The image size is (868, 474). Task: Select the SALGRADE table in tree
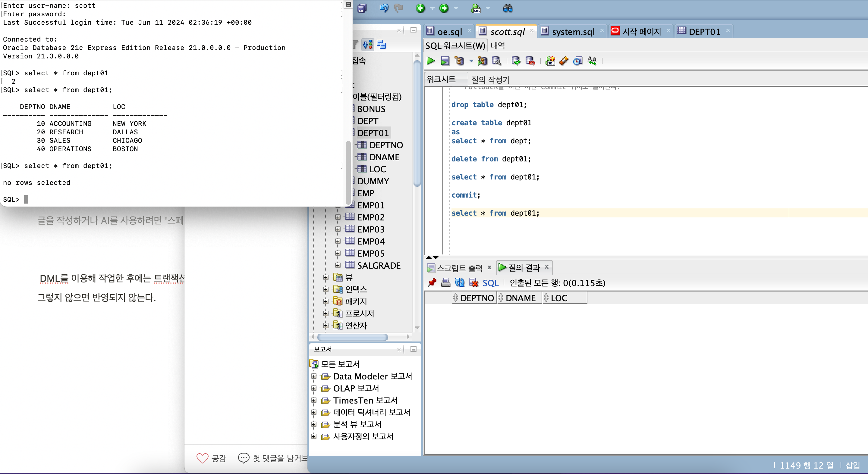click(x=379, y=265)
